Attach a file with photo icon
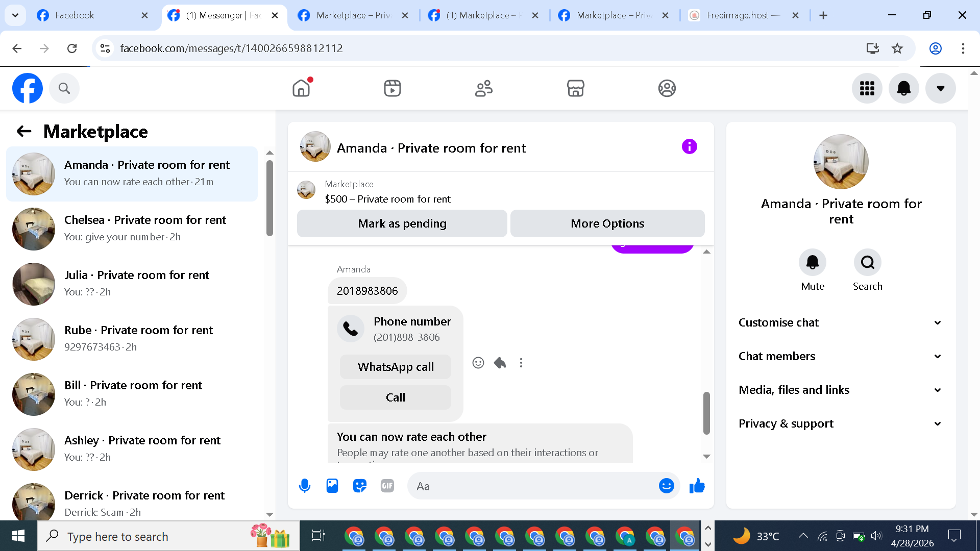 [332, 486]
